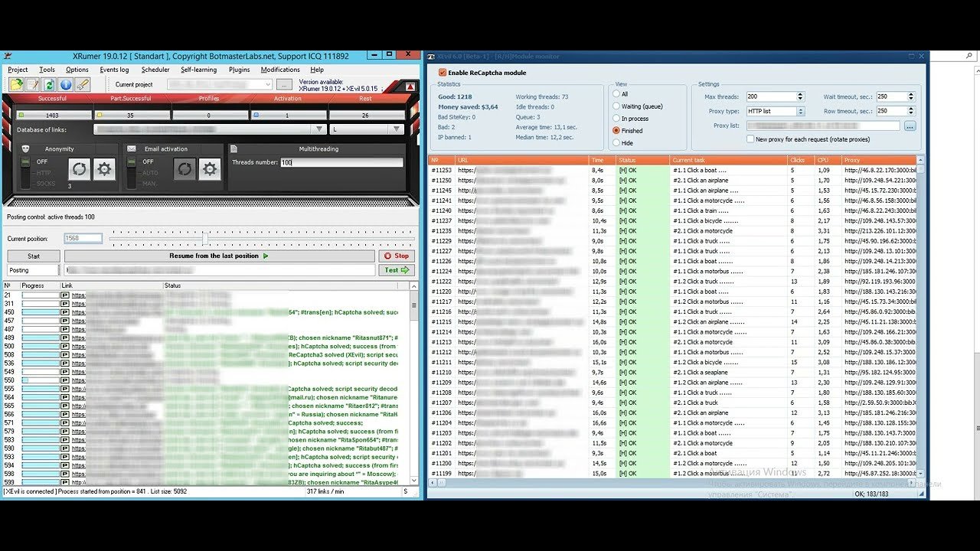This screenshot has height=551, width=980.
Task: Click the blue info toolbar icon
Action: coord(66,84)
